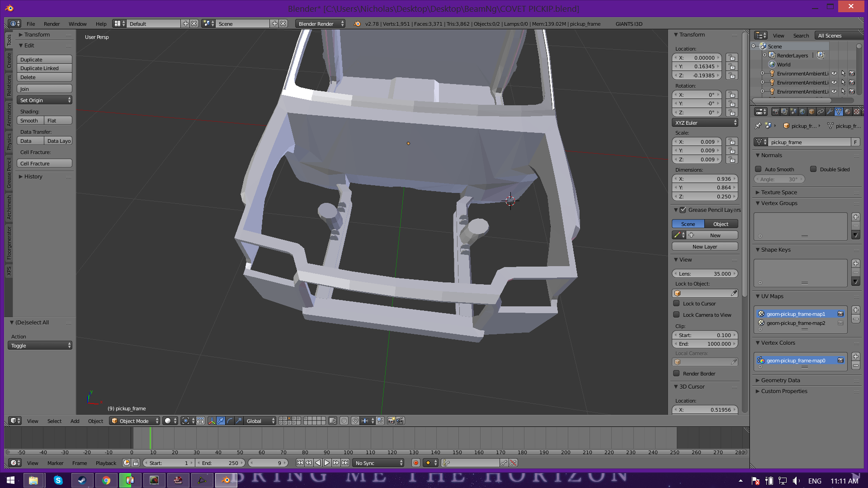This screenshot has width=868, height=488.
Task: Click the Lens 35.000 slider field
Action: click(x=705, y=274)
